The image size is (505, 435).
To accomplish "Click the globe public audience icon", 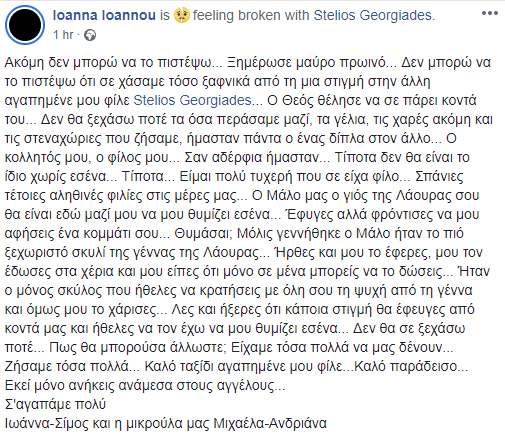I will pos(90,35).
